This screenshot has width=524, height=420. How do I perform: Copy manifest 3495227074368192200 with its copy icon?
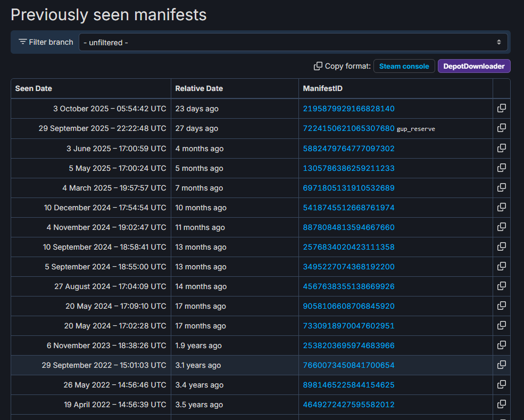[x=501, y=267]
